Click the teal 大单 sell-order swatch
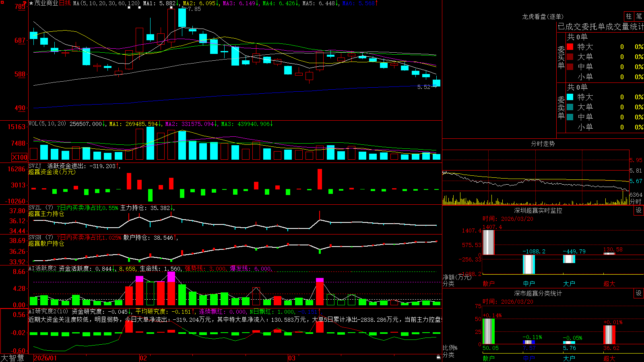The width and height of the screenshot is (644, 362). coord(570,107)
